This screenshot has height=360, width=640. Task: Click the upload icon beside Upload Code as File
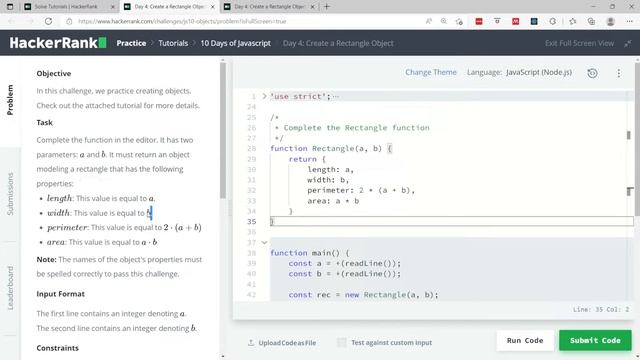click(x=251, y=342)
